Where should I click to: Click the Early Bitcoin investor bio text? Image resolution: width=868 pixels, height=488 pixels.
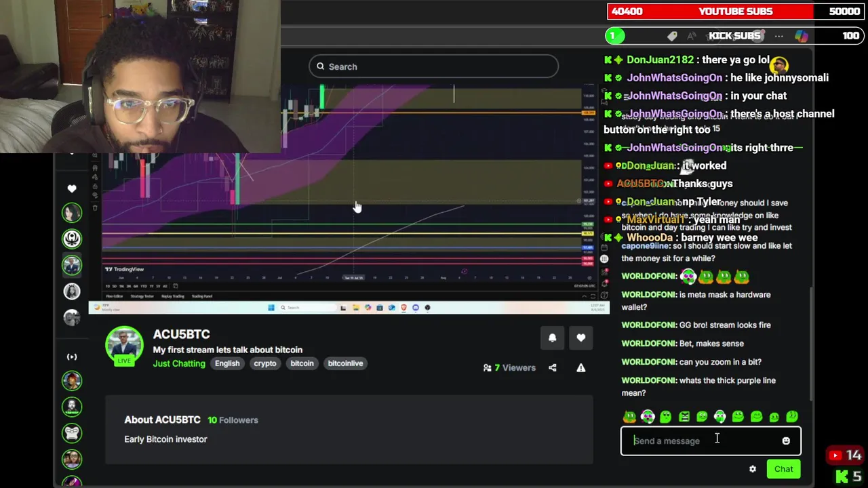click(x=165, y=439)
